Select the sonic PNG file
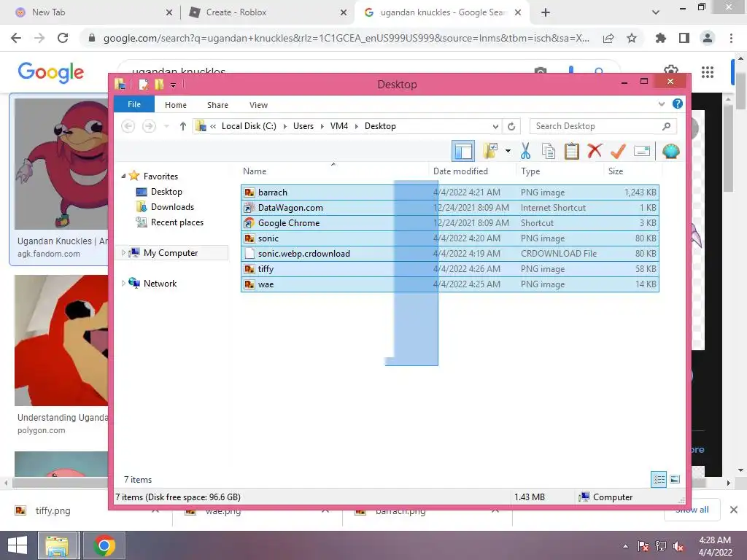This screenshot has width=747, height=560. [449, 238]
